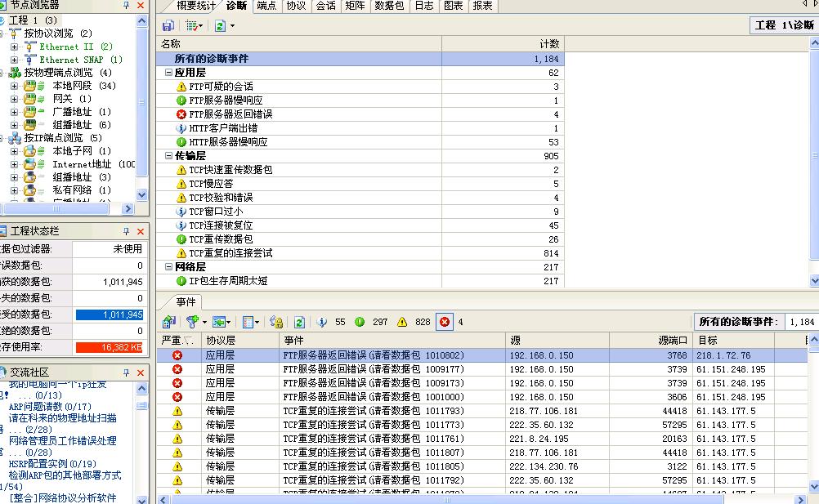The width and height of the screenshot is (819, 504).
Task: Select the 按物理端点浏览 tree item
Action: (68, 73)
